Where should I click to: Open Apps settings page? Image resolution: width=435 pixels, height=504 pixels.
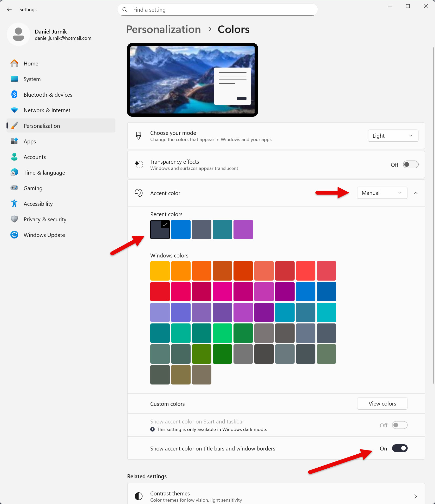pyautogui.click(x=61, y=141)
